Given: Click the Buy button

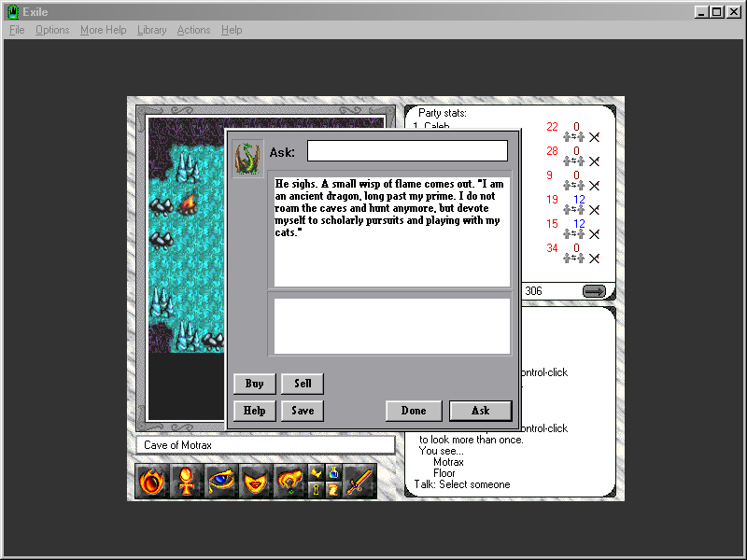Looking at the screenshot, I should tap(254, 384).
